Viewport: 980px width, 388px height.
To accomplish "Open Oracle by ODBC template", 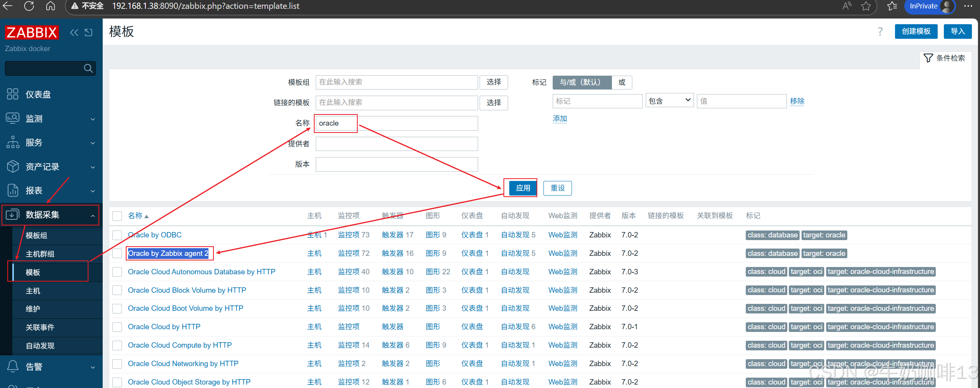I will pyautogui.click(x=155, y=235).
